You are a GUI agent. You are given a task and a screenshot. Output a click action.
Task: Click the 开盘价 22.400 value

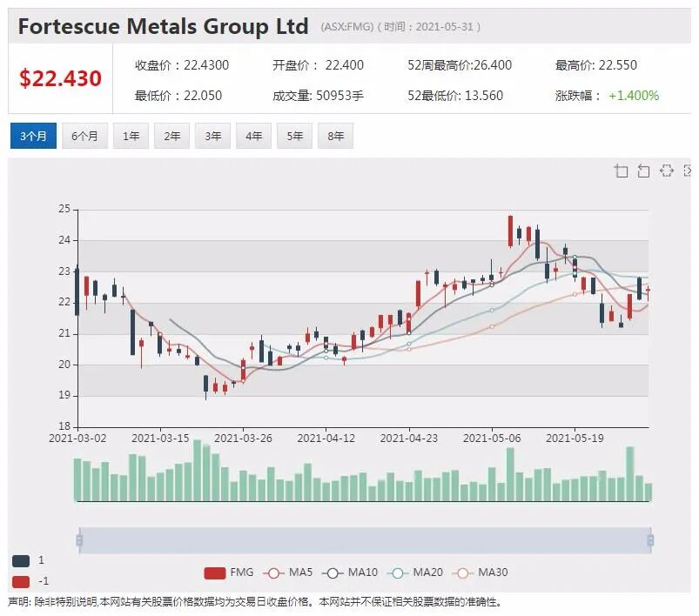(319, 65)
